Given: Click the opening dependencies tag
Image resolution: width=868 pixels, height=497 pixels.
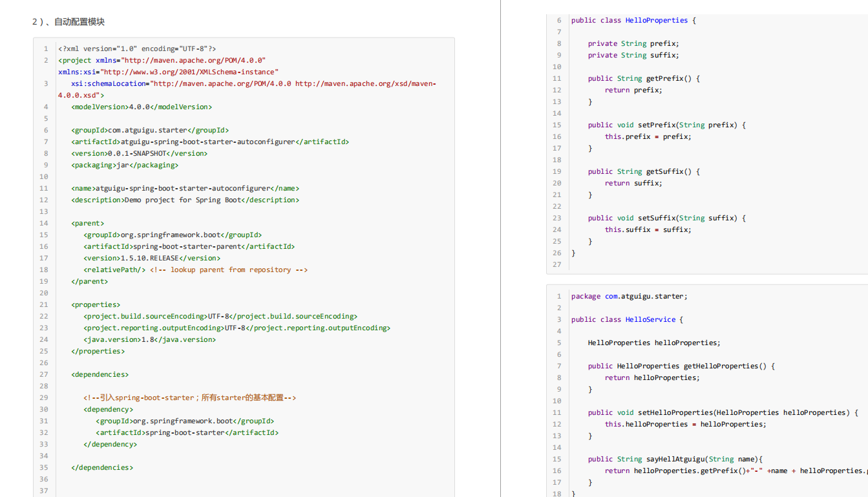Looking at the screenshot, I should point(100,375).
